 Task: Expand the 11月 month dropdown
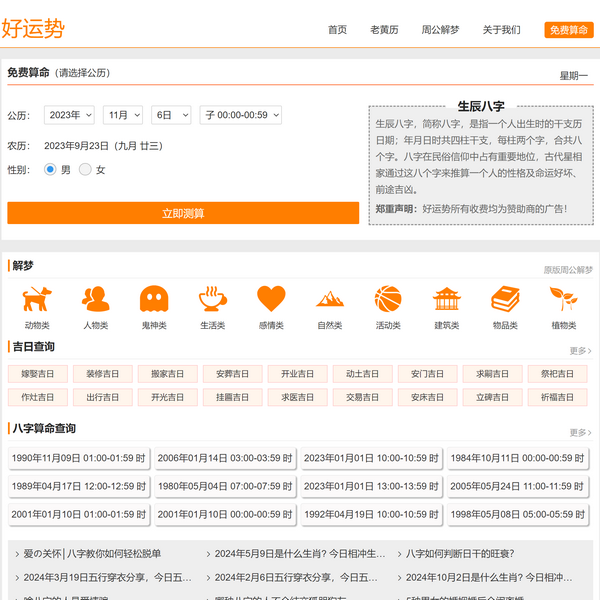tap(124, 115)
